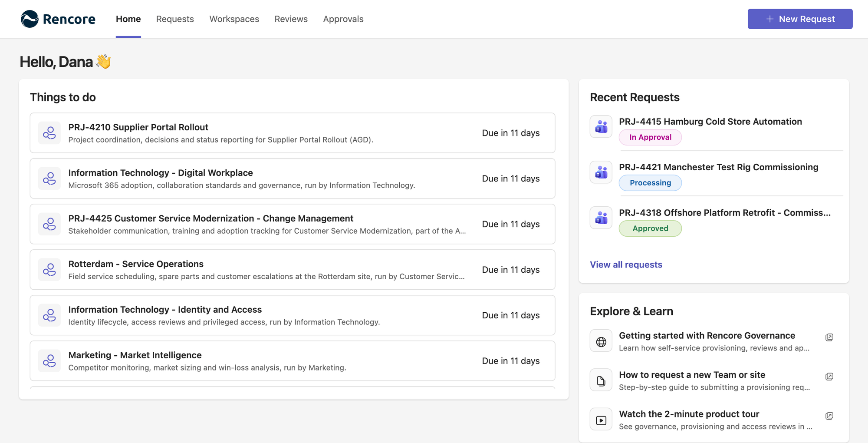Screen dimensions: 868x443
Task: Open external link icon for How to request a new Team
Action: (x=829, y=377)
